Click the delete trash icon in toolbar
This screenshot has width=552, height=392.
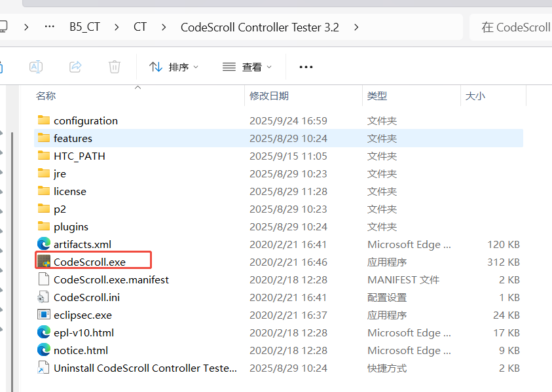[x=115, y=67]
